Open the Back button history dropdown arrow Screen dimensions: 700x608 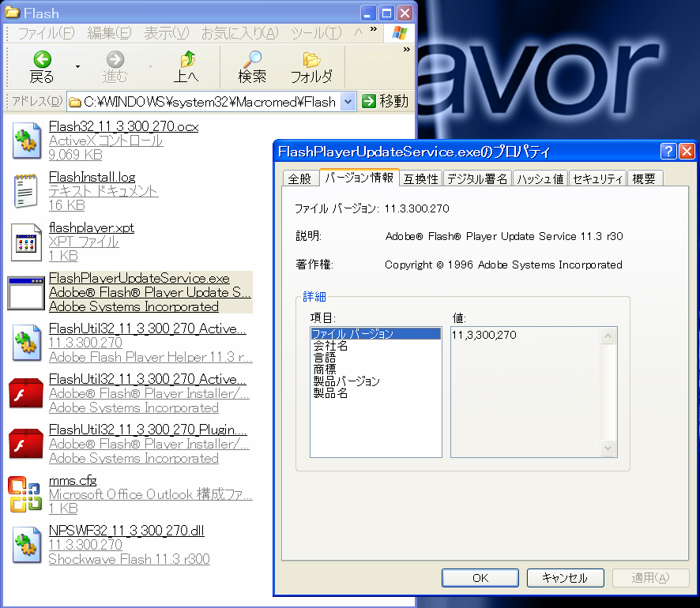point(77,66)
